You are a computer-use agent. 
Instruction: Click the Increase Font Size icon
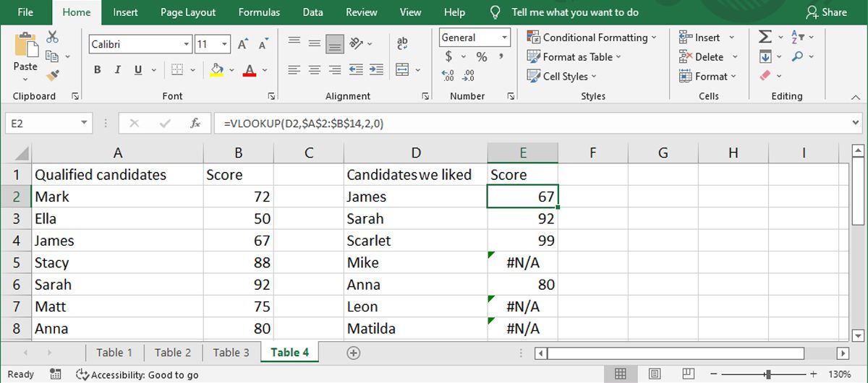click(243, 44)
